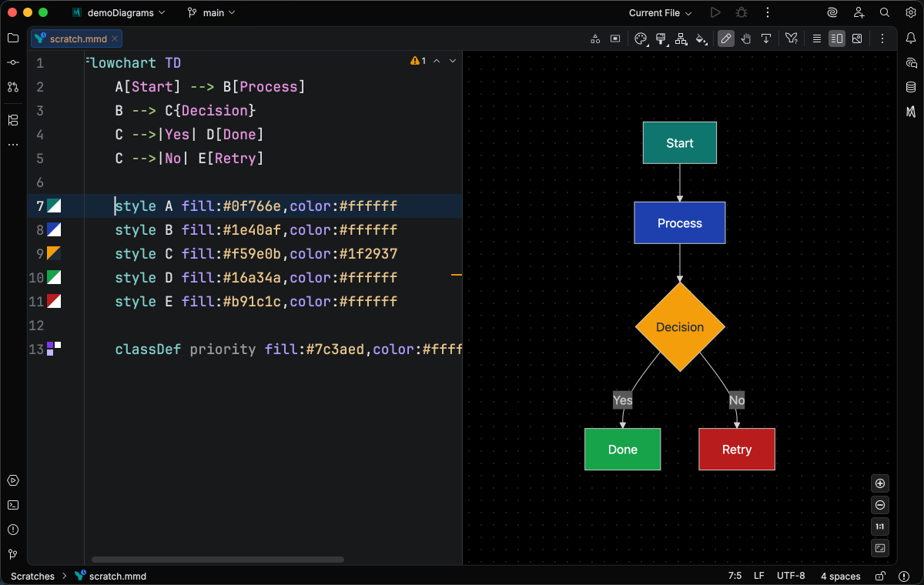This screenshot has height=585, width=924.
Task: Click the Retry node in the diagram
Action: (x=737, y=450)
